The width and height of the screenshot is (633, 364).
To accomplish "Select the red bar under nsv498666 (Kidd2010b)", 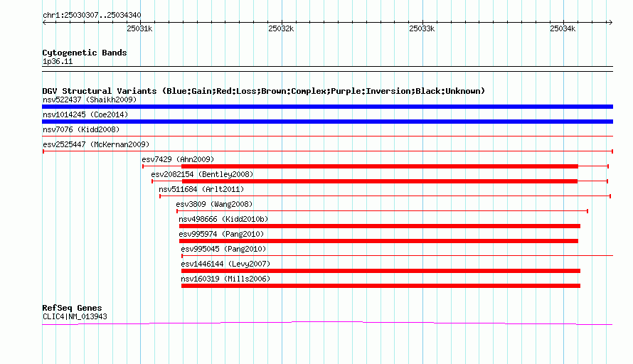I will pyautogui.click(x=380, y=226).
